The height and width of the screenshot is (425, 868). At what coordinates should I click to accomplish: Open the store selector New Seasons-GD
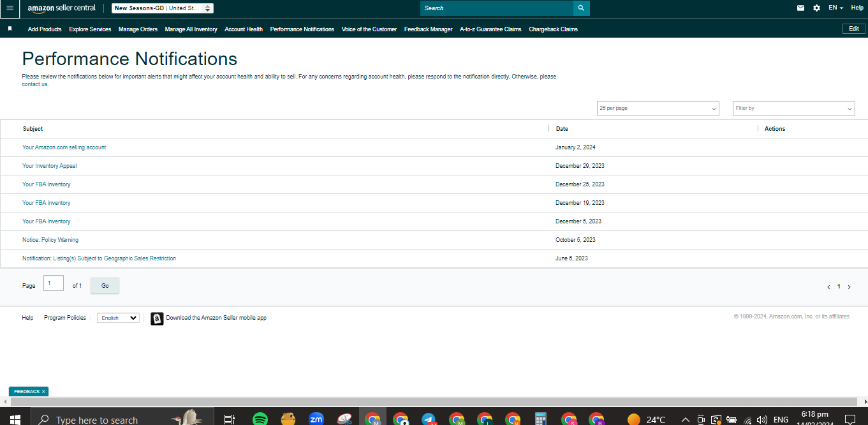[x=163, y=8]
